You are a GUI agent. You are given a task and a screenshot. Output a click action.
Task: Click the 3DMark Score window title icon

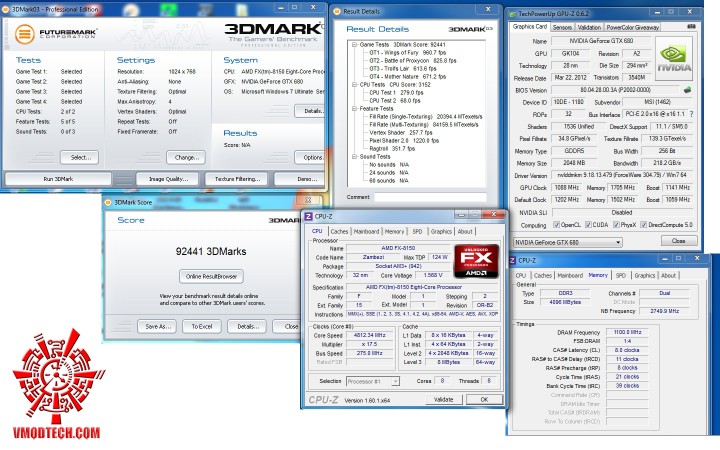tap(108, 202)
